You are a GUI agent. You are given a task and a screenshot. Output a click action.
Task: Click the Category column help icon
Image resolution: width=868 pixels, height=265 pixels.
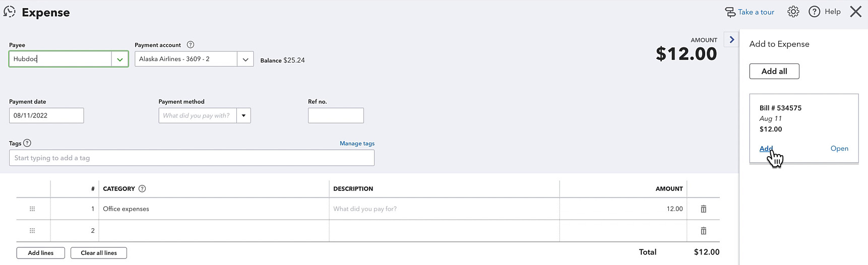tap(142, 189)
